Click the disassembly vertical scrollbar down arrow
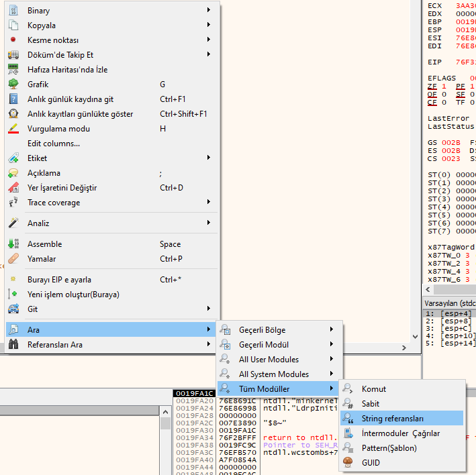Image resolution: width=476 pixels, height=475 pixels. tap(416, 337)
